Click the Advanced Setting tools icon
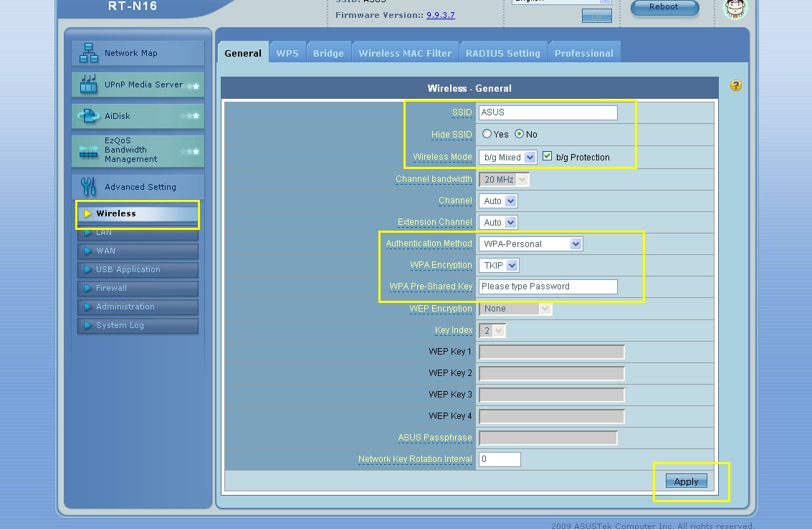 [x=89, y=186]
